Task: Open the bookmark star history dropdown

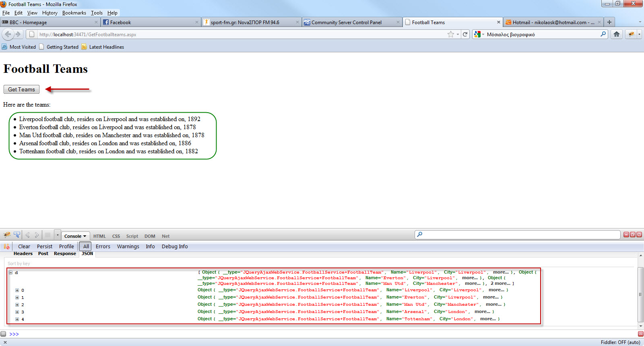Action: [458, 34]
